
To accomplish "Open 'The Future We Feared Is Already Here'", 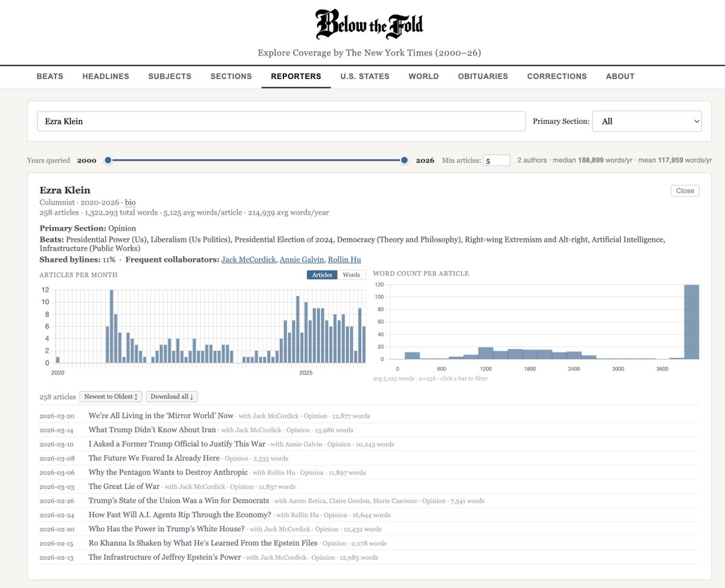I will pyautogui.click(x=154, y=458).
